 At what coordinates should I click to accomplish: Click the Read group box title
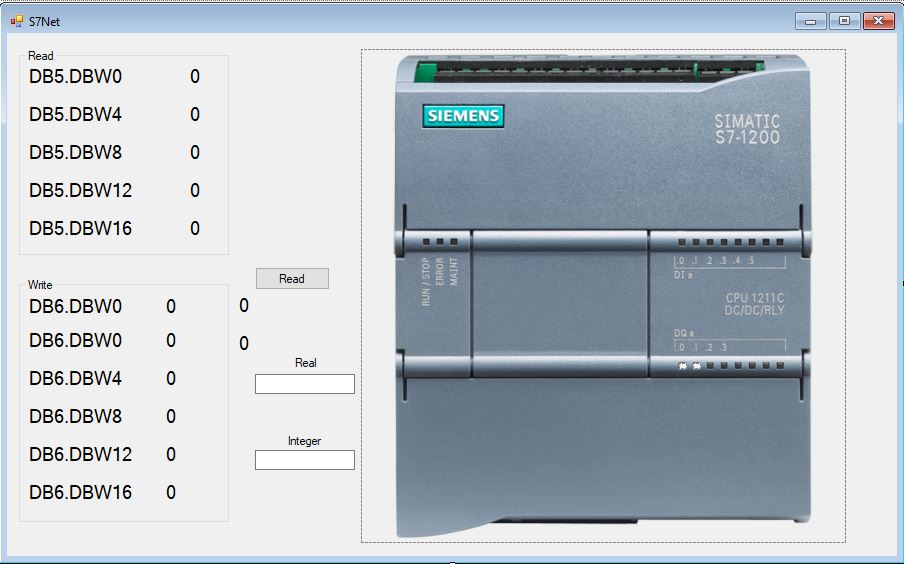(40, 56)
